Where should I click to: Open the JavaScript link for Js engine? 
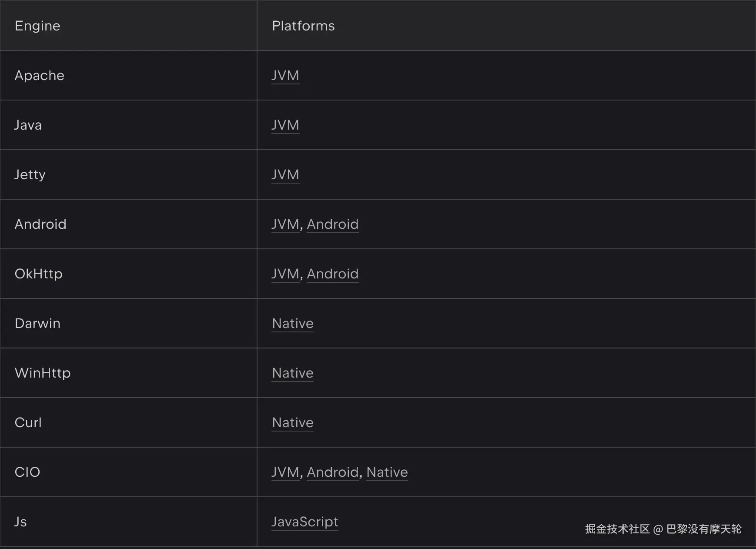click(305, 522)
